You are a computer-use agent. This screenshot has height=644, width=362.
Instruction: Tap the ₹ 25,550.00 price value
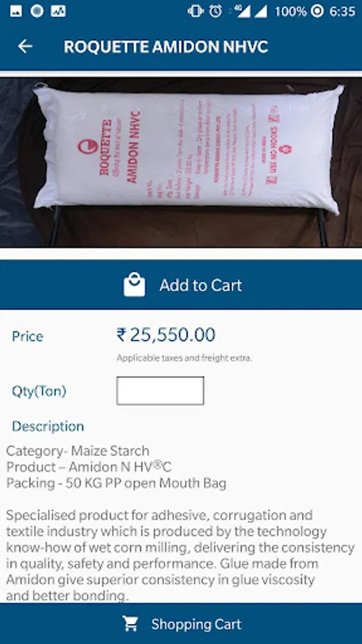coord(166,335)
